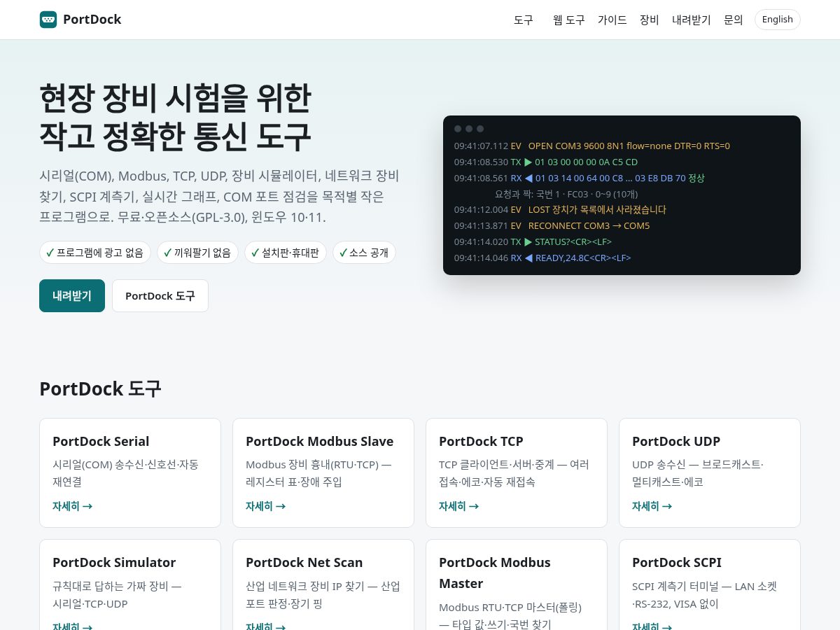Screen dimensions: 840x630
Task: Click terminal RX line ending with 정상
Action: [580, 178]
